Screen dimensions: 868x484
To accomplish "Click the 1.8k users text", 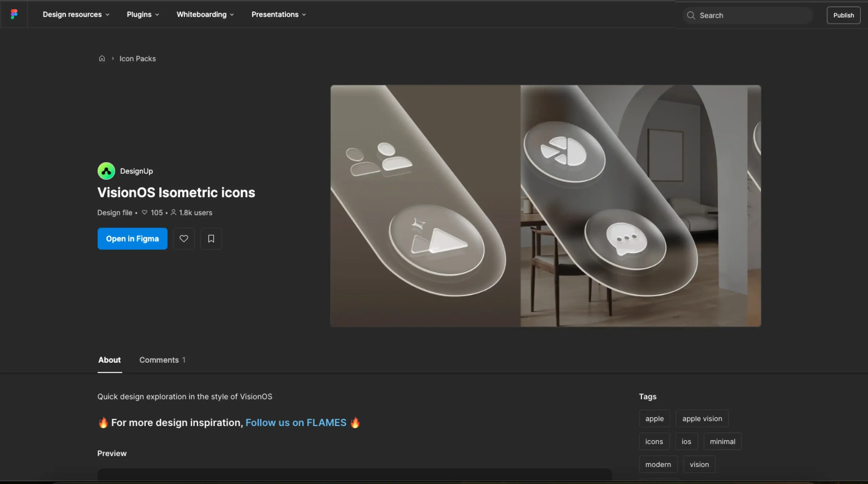I will coord(196,212).
